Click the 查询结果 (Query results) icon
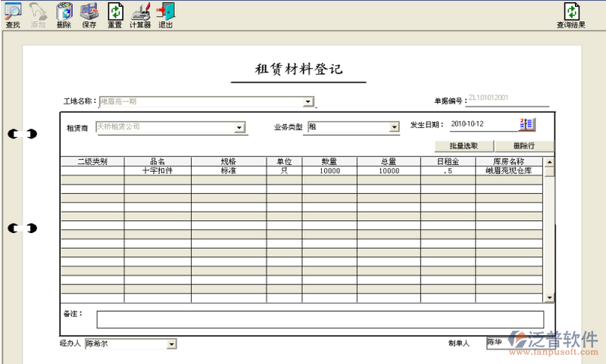This screenshot has height=364, width=606. pyautogui.click(x=571, y=14)
